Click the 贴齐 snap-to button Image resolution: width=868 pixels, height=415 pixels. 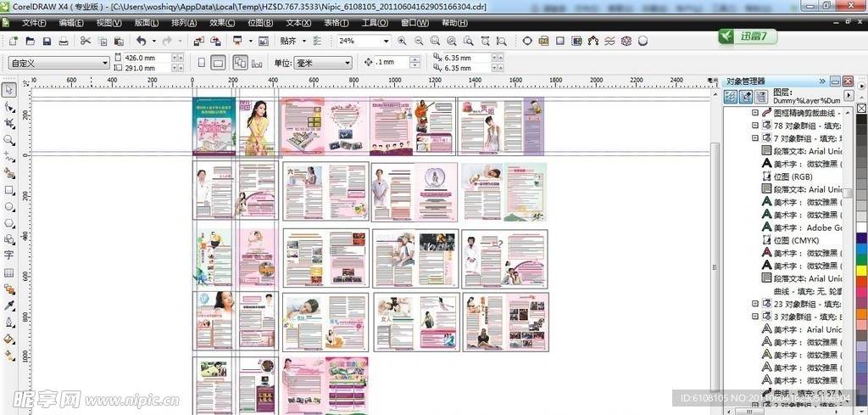(x=293, y=41)
